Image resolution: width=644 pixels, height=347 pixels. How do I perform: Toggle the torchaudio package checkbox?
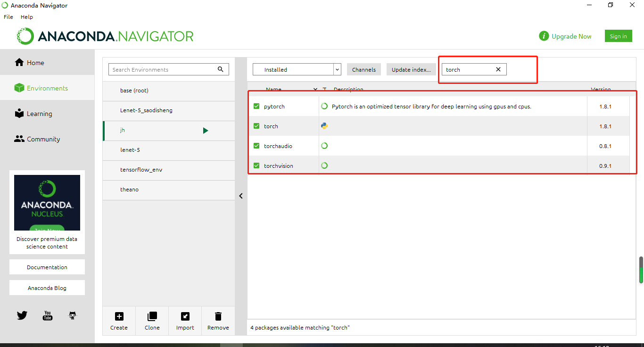click(x=256, y=146)
